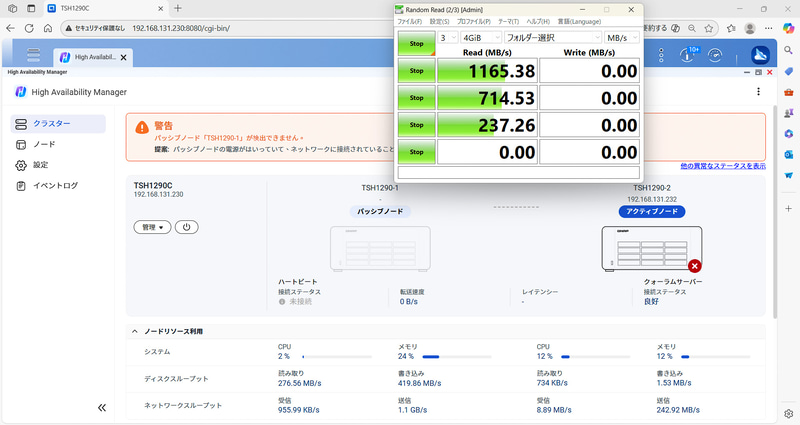Collapse the sidebar with double-chevron icon
This screenshot has height=425, width=800.
[x=102, y=407]
